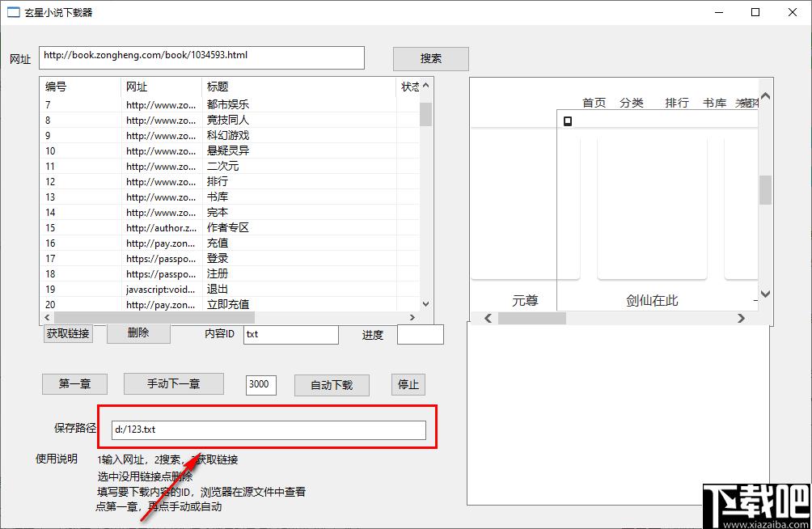The width and height of the screenshot is (812, 529).
Task: Click the 进度 progress field
Action: 420,334
